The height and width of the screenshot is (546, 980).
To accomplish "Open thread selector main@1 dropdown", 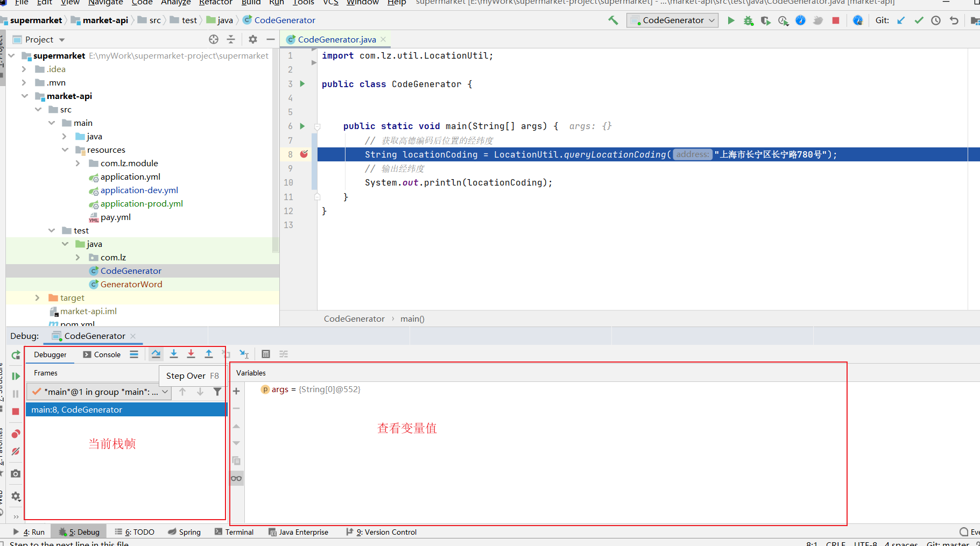I will tap(100, 392).
